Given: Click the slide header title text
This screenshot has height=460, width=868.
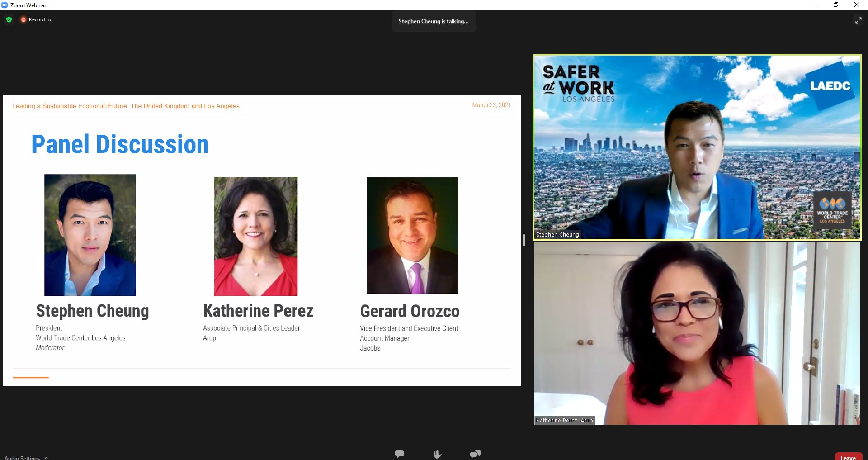Looking at the screenshot, I should click(x=126, y=106).
